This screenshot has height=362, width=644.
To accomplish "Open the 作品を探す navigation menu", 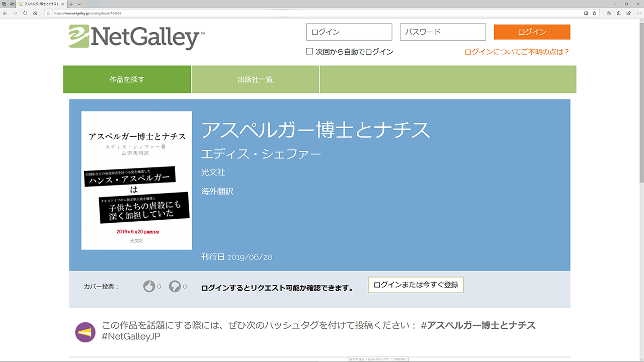I will (127, 79).
